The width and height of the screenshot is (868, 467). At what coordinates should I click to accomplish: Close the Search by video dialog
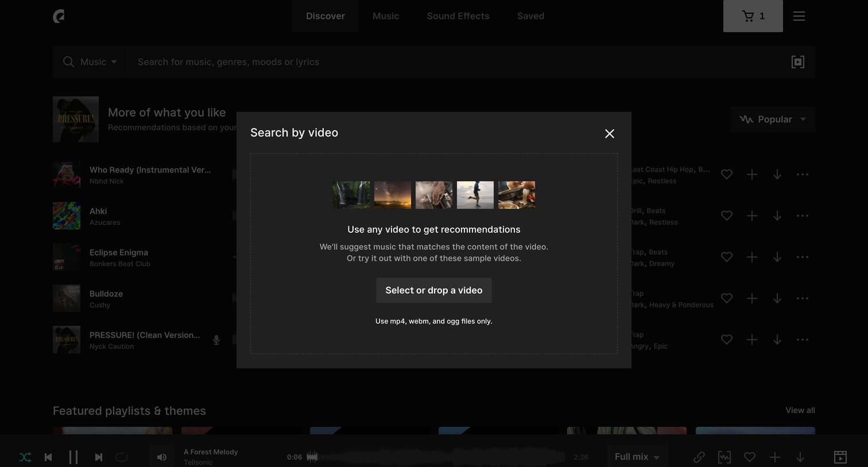tap(610, 134)
